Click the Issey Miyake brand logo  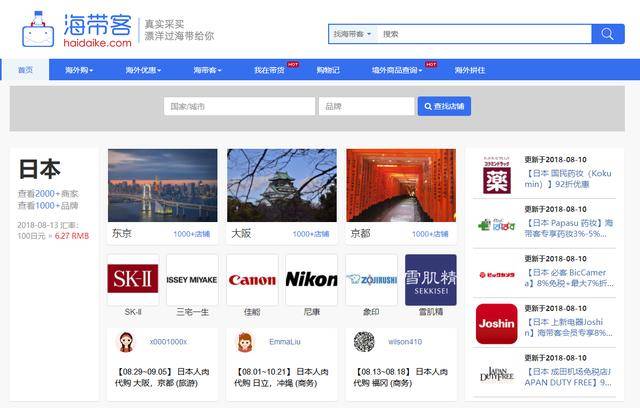click(x=192, y=279)
